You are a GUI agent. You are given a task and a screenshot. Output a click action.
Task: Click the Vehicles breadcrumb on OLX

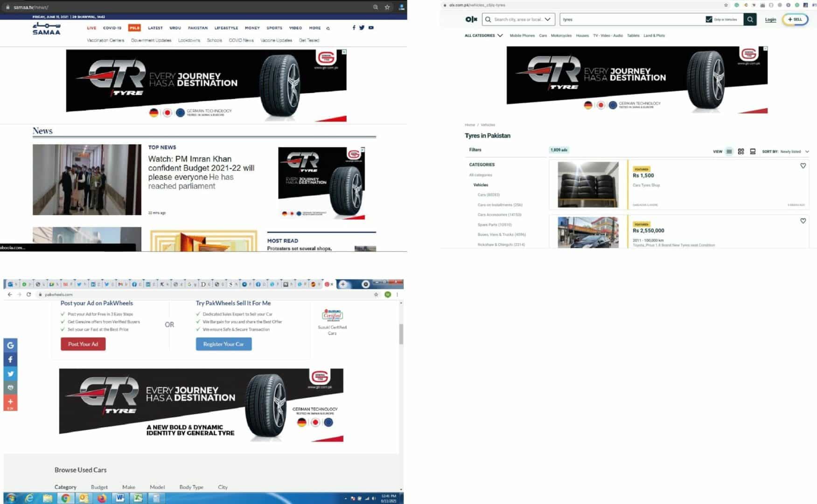coord(488,125)
